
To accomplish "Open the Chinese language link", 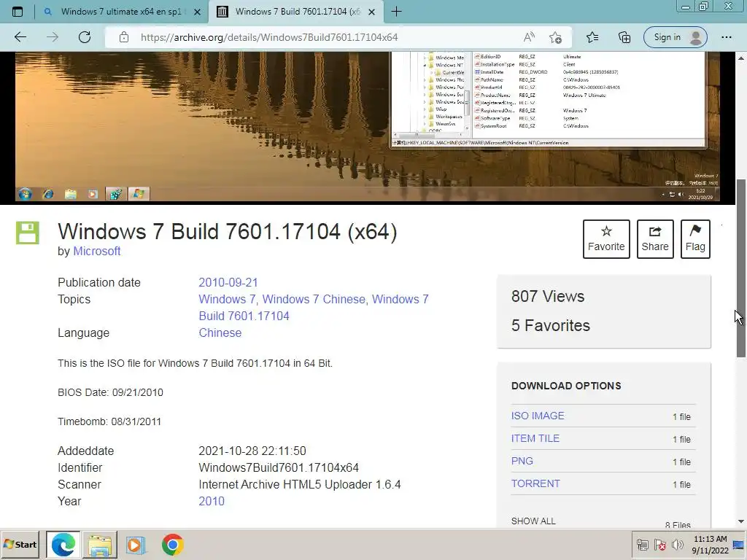I will click(220, 332).
